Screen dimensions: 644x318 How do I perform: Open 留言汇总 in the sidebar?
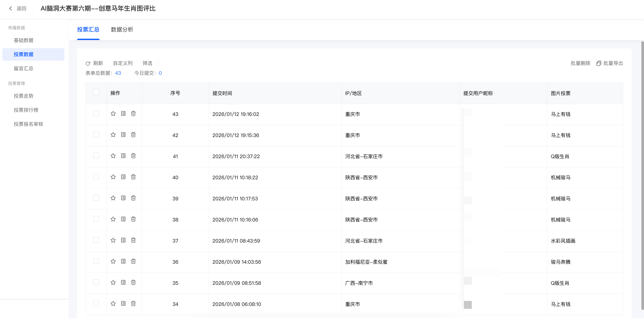pyautogui.click(x=24, y=68)
